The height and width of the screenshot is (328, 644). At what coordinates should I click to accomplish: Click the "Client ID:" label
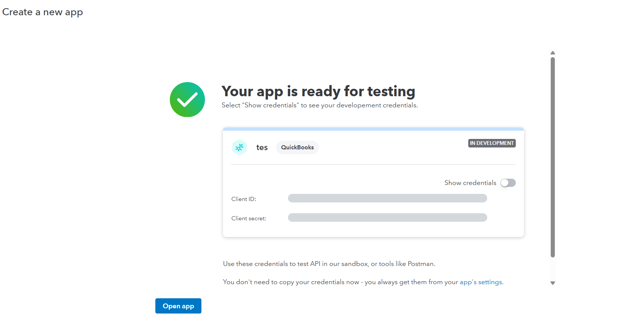pyautogui.click(x=244, y=199)
